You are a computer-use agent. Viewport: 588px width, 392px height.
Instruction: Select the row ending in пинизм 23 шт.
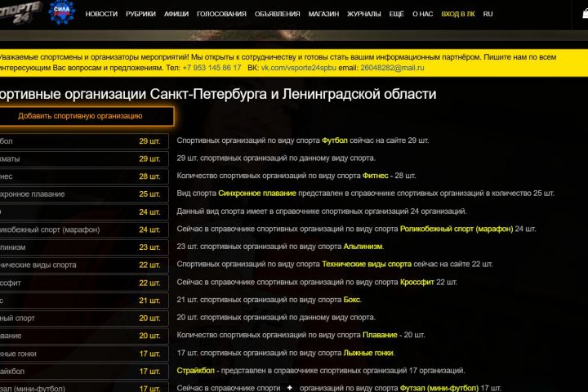(x=84, y=247)
